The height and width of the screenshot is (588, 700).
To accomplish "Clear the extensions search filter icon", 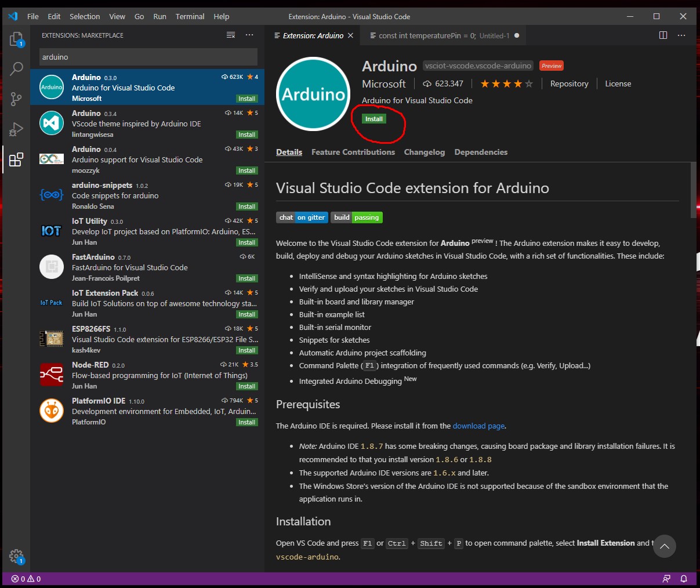I will pyautogui.click(x=231, y=35).
